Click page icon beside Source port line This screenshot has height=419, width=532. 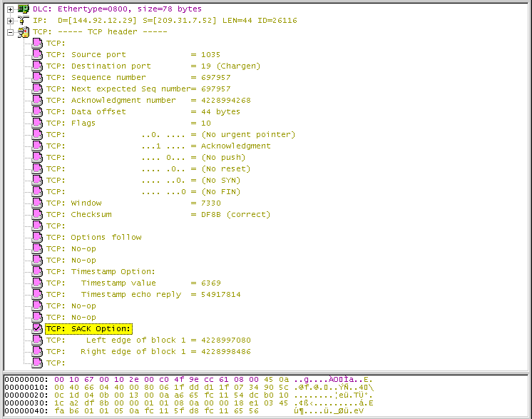(37, 55)
